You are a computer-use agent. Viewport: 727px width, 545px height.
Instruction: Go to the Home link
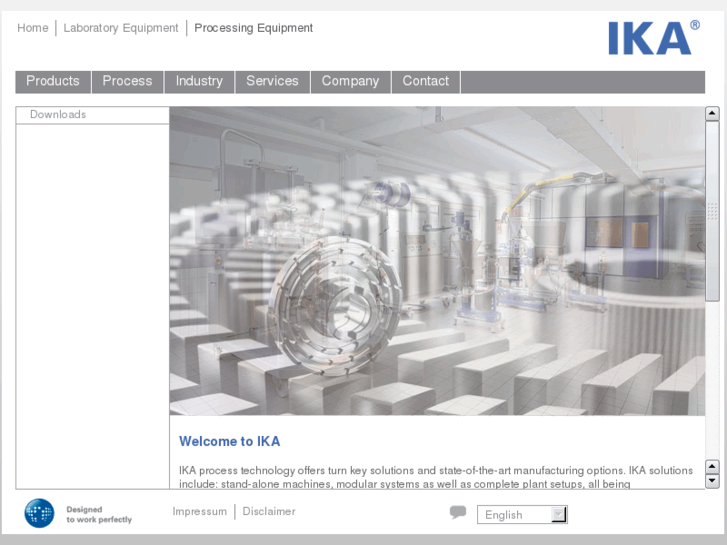pyautogui.click(x=32, y=28)
